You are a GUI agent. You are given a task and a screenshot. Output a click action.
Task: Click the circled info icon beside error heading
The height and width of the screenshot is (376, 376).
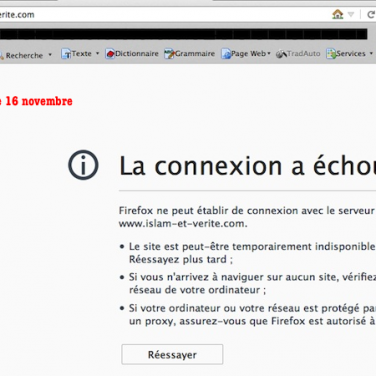pos(83,165)
